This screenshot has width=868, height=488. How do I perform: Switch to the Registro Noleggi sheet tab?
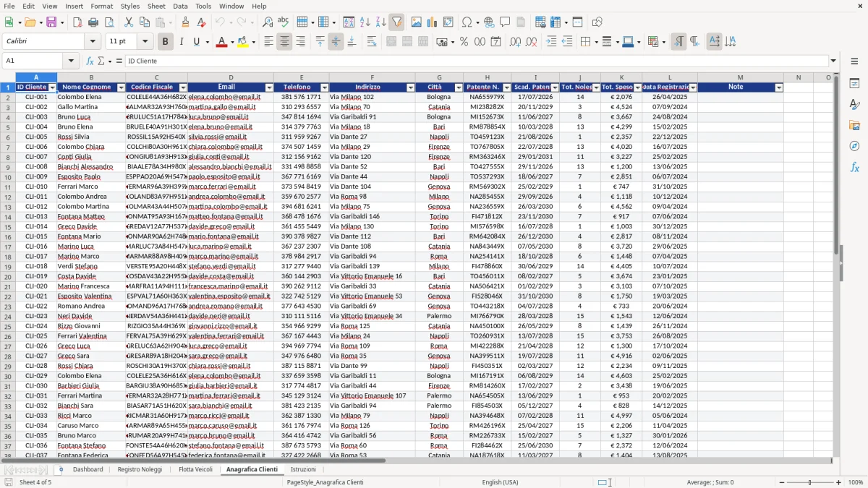pos(140,470)
